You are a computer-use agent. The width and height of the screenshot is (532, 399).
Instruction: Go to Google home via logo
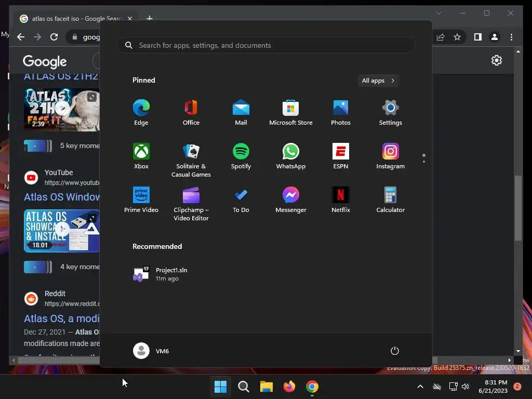point(45,62)
